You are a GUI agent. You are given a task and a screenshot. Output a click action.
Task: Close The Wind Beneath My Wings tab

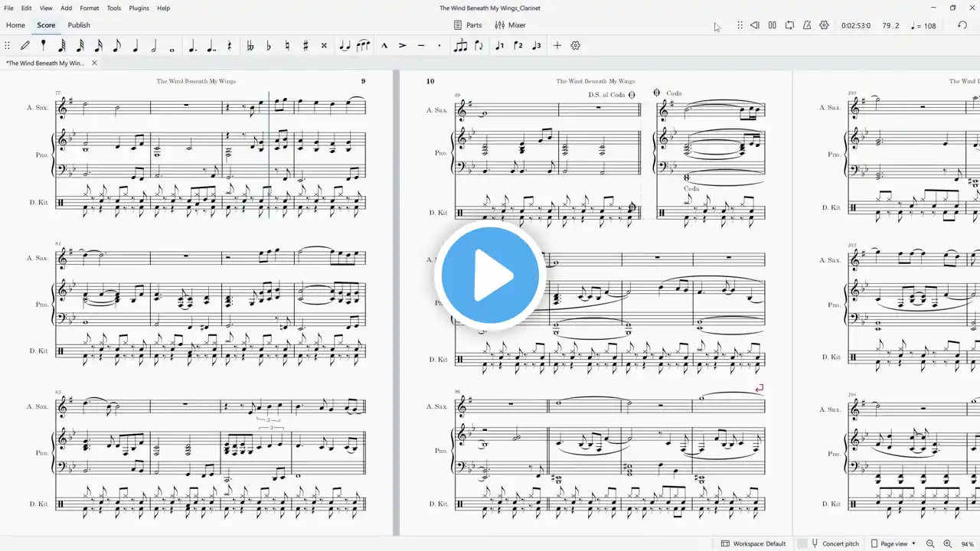click(94, 63)
